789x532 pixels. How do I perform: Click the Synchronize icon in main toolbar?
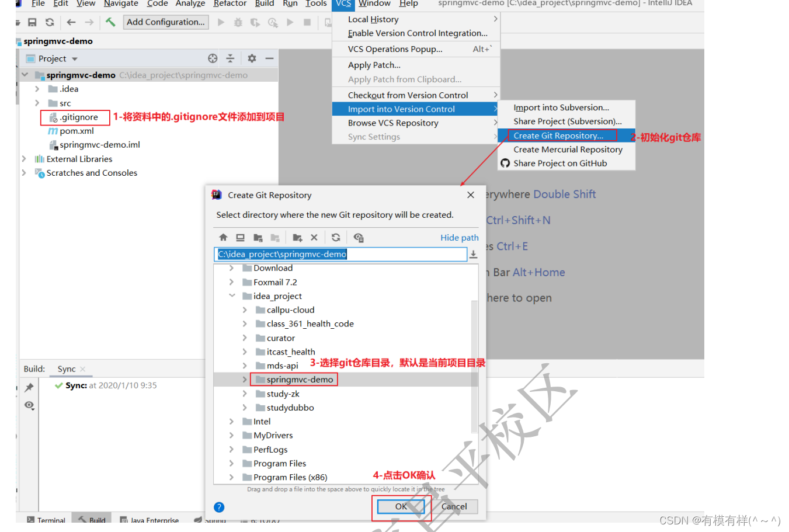(x=50, y=22)
